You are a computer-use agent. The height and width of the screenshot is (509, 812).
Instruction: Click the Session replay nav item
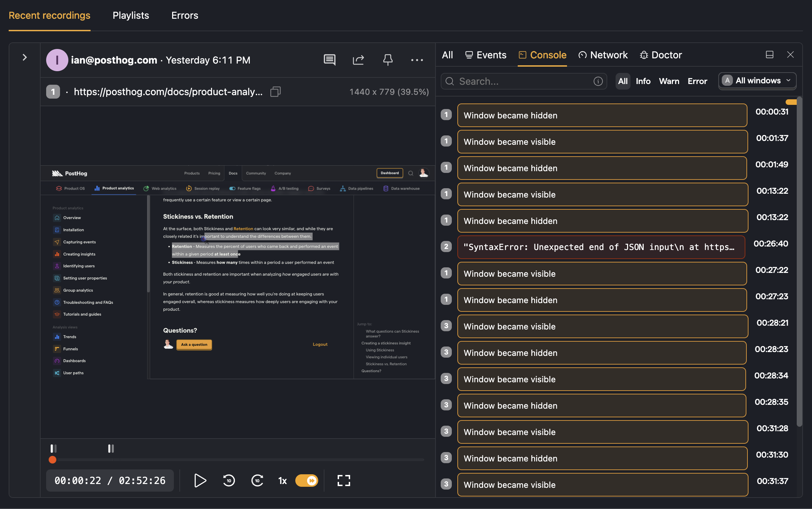203,189
